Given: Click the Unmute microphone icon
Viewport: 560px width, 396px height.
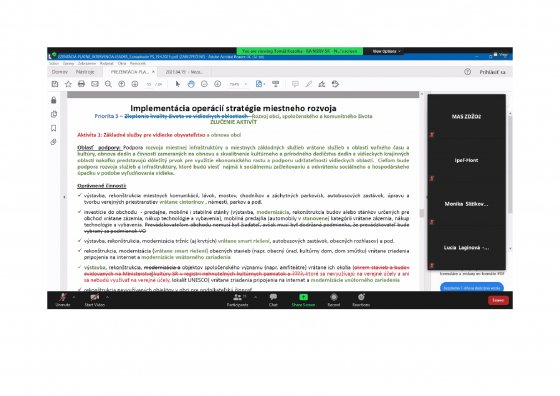Looking at the screenshot, I should pos(63,297).
